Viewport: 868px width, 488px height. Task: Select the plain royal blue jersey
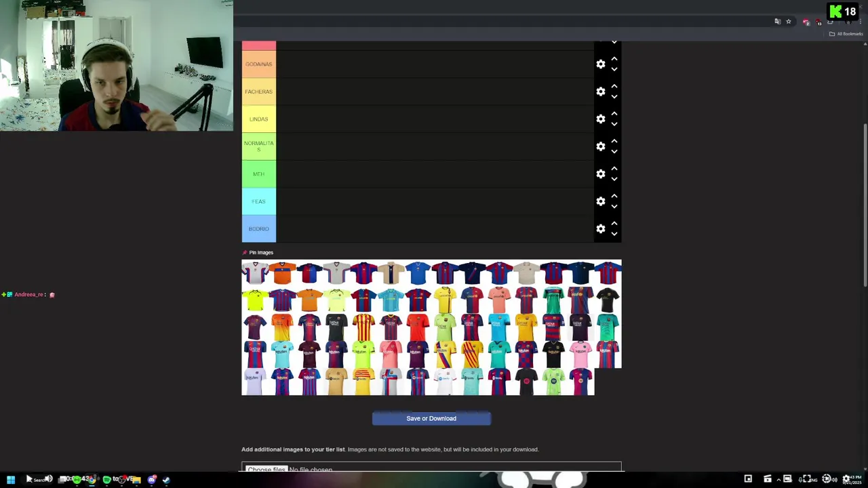click(x=418, y=273)
